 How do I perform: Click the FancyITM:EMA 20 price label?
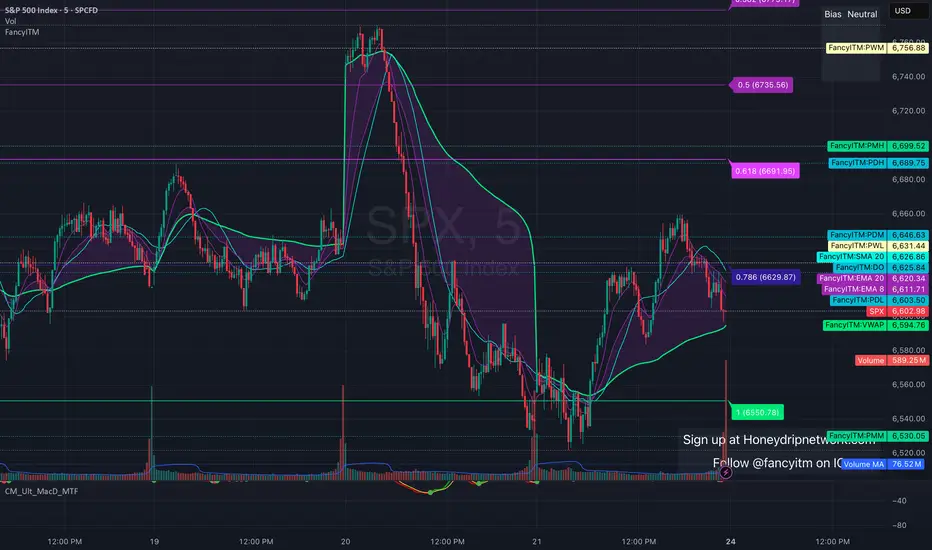click(x=873, y=278)
